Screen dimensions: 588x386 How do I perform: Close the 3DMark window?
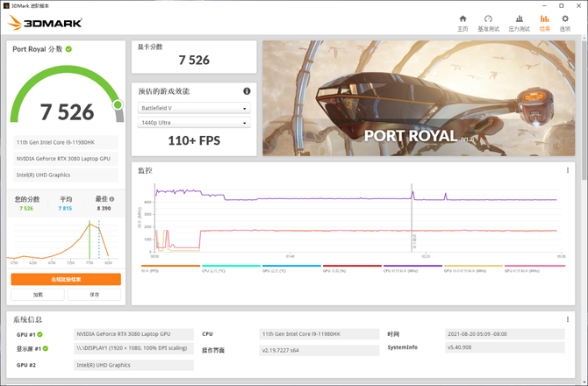578,5
